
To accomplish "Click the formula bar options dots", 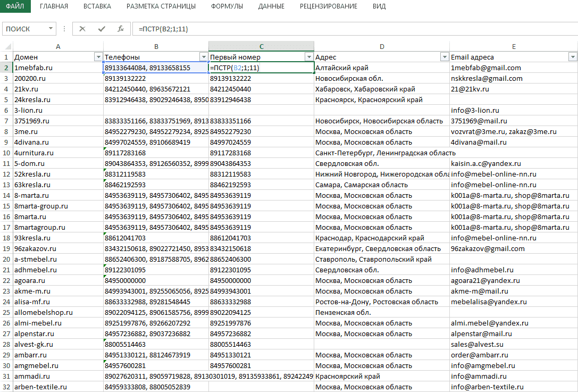I will pyautogui.click(x=64, y=29).
